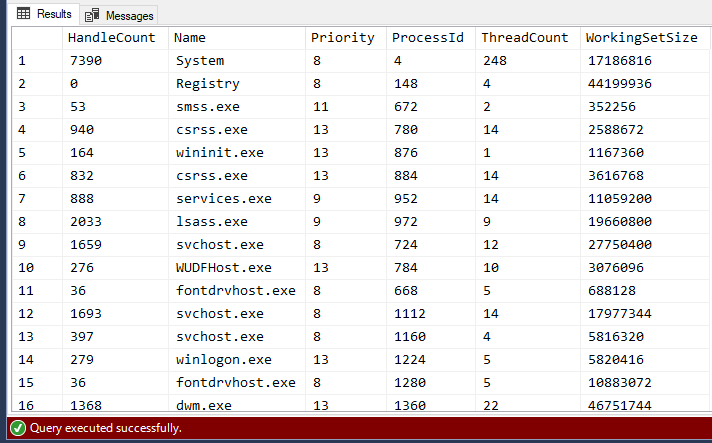Select row 10 via its row number
The width and height of the screenshot is (712, 443).
click(37, 268)
